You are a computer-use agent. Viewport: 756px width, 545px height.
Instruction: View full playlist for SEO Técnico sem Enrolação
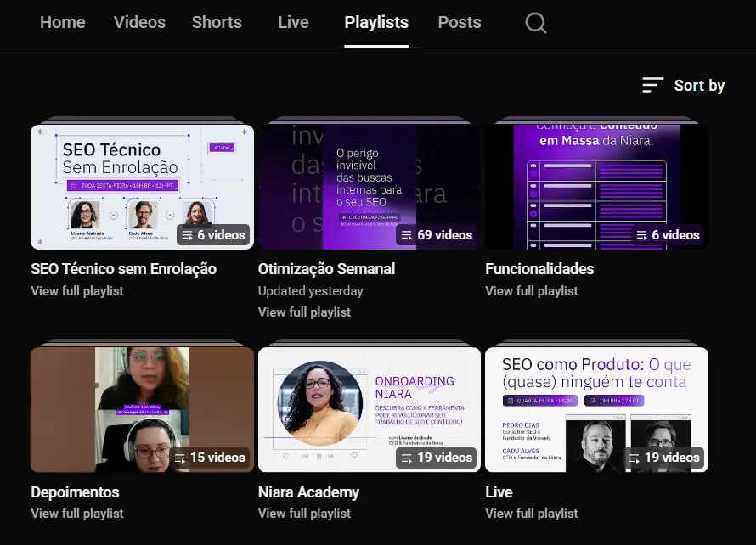77,291
